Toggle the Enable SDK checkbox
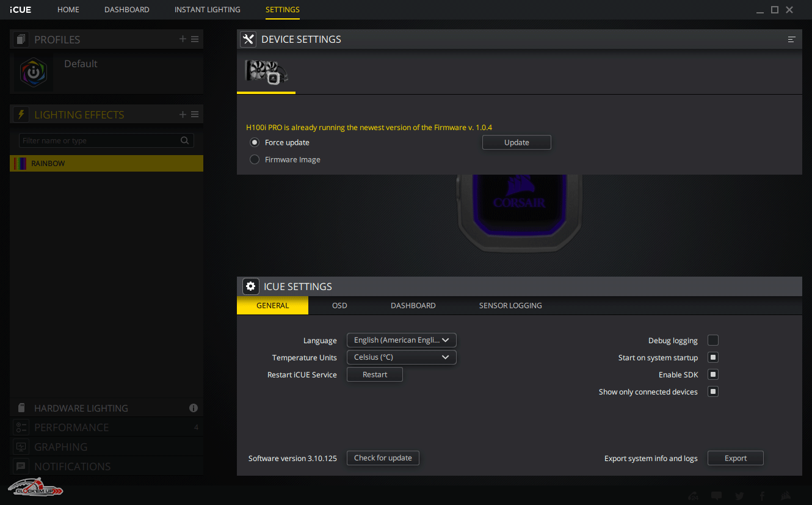812x505 pixels. pyautogui.click(x=713, y=374)
